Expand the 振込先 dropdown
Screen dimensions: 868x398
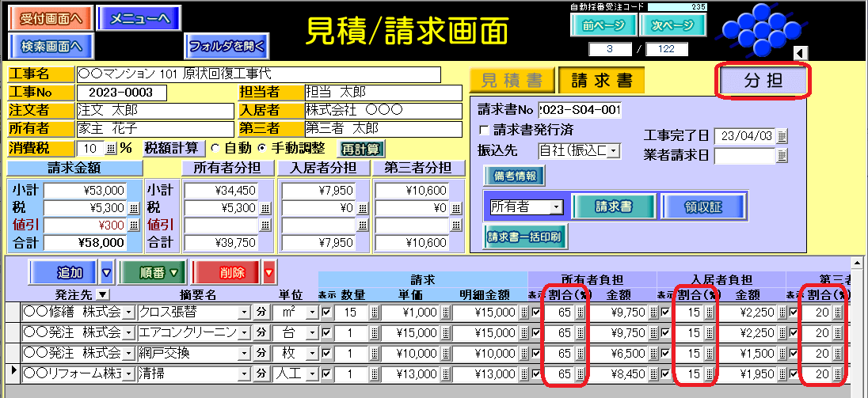613,150
